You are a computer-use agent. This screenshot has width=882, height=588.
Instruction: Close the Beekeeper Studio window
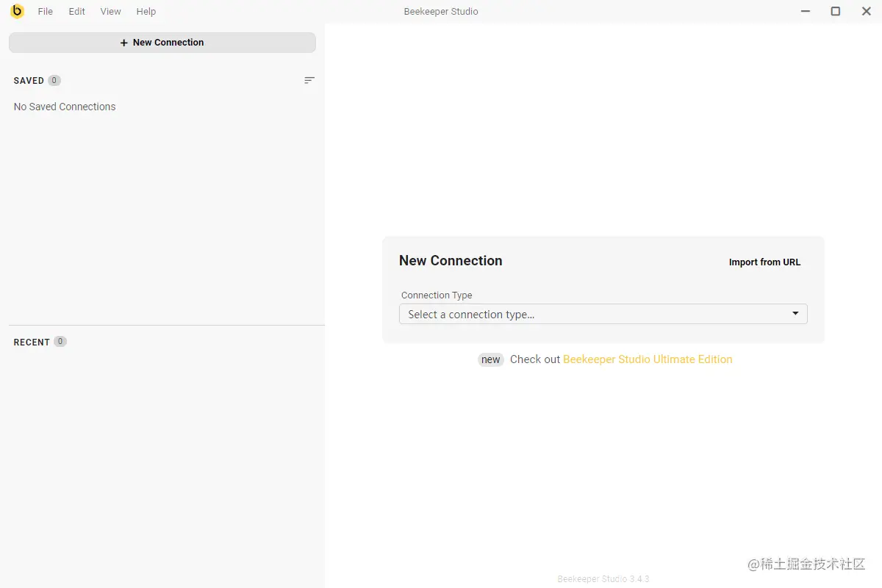point(867,11)
